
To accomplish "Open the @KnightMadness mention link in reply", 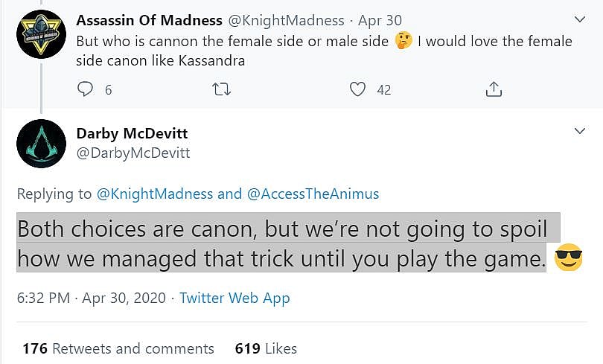I will coord(155,194).
